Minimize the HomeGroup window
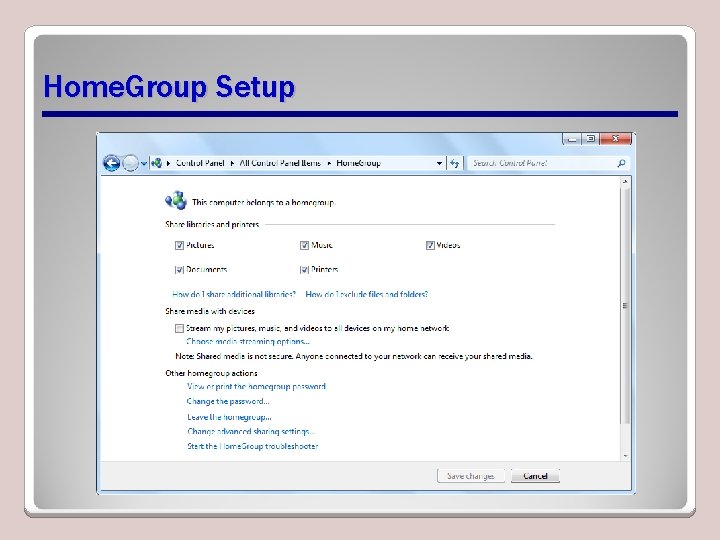The height and width of the screenshot is (540, 720). (572, 139)
